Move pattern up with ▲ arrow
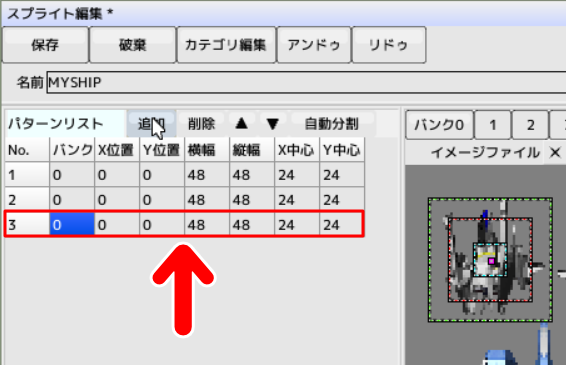Viewport: 566px width, 365px height. coord(241,124)
